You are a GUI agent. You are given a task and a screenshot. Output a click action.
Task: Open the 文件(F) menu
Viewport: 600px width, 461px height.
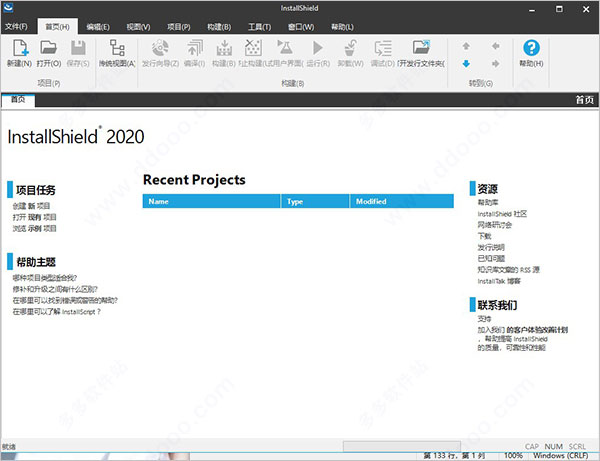tap(16, 26)
